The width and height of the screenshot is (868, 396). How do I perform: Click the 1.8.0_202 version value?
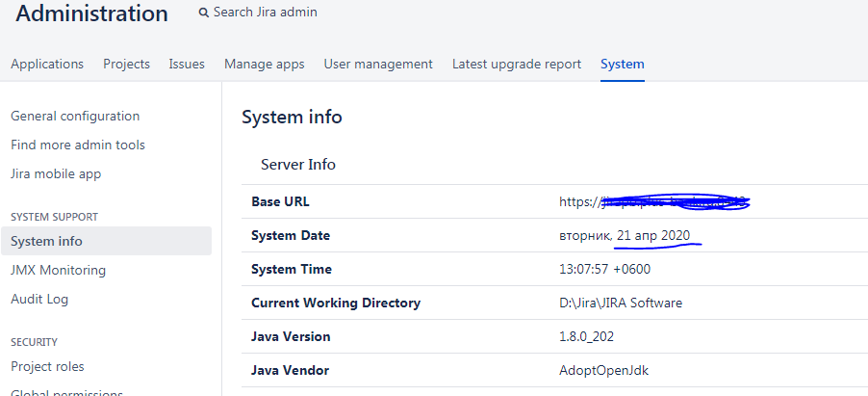[x=586, y=337]
